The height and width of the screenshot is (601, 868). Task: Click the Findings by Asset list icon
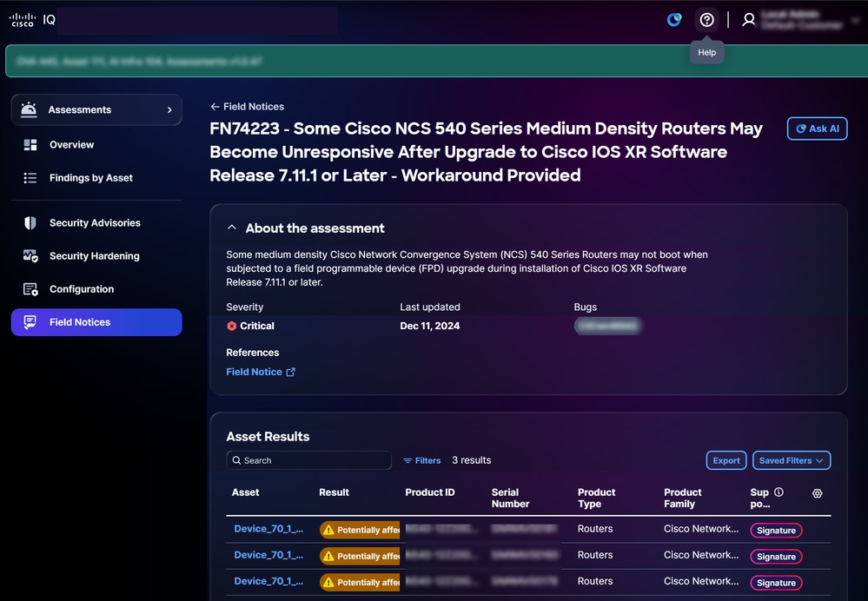coord(30,178)
